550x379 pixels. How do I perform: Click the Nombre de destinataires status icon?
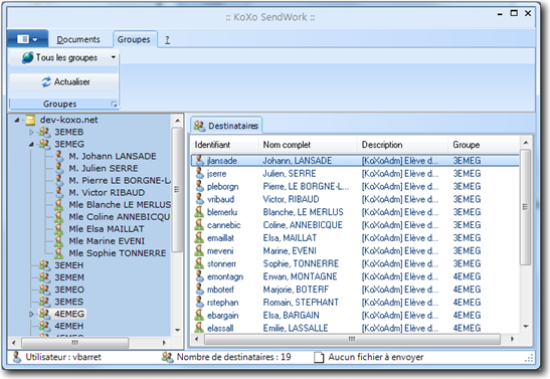[167, 357]
